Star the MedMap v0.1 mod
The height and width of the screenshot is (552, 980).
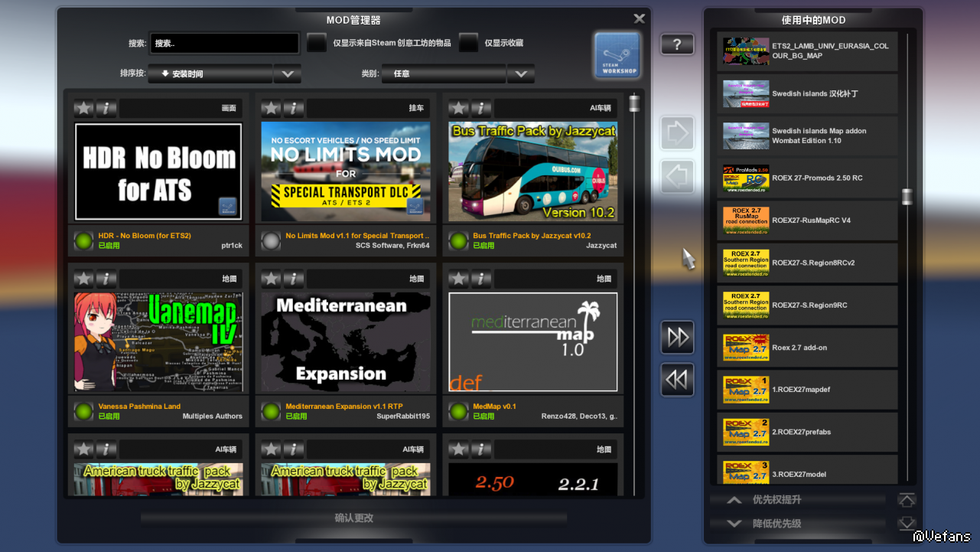pyautogui.click(x=459, y=279)
